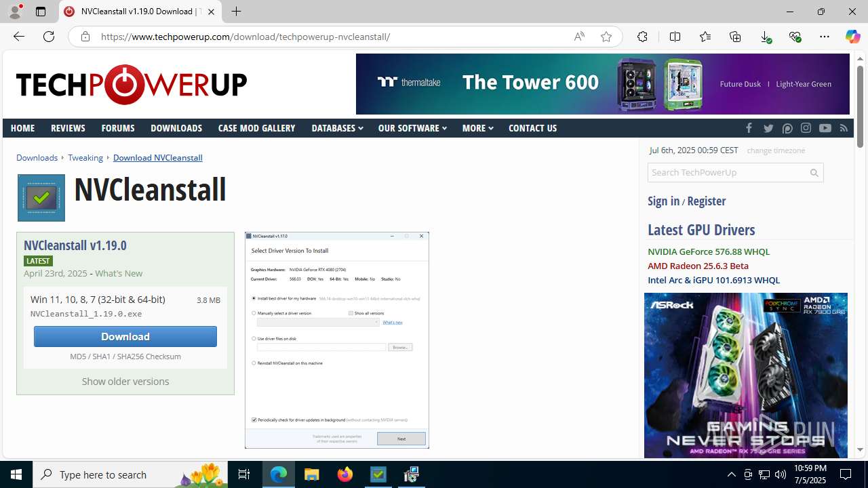Screen dimensions: 868x488
Task: Visit TechPowerUp YouTube icon
Action: [x=825, y=128]
